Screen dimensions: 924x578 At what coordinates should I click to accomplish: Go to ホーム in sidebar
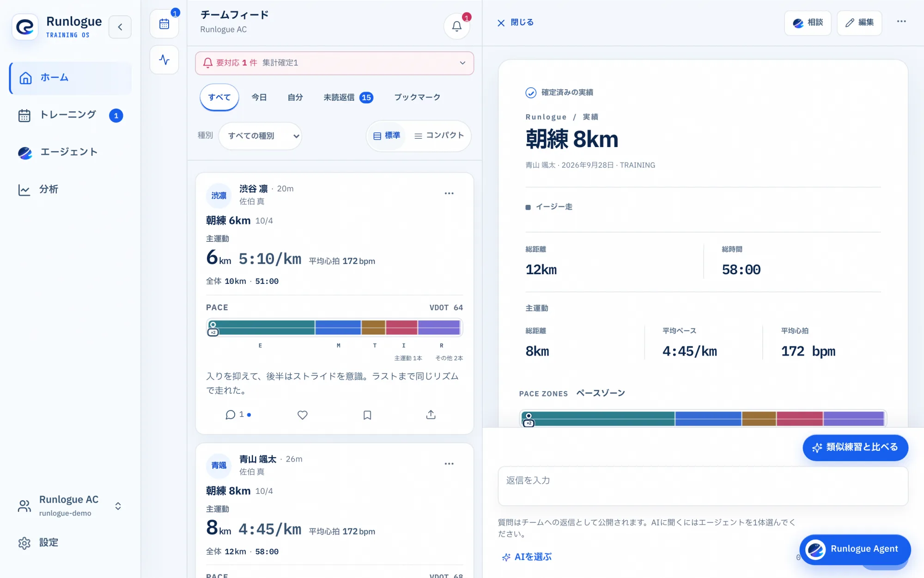(x=70, y=78)
